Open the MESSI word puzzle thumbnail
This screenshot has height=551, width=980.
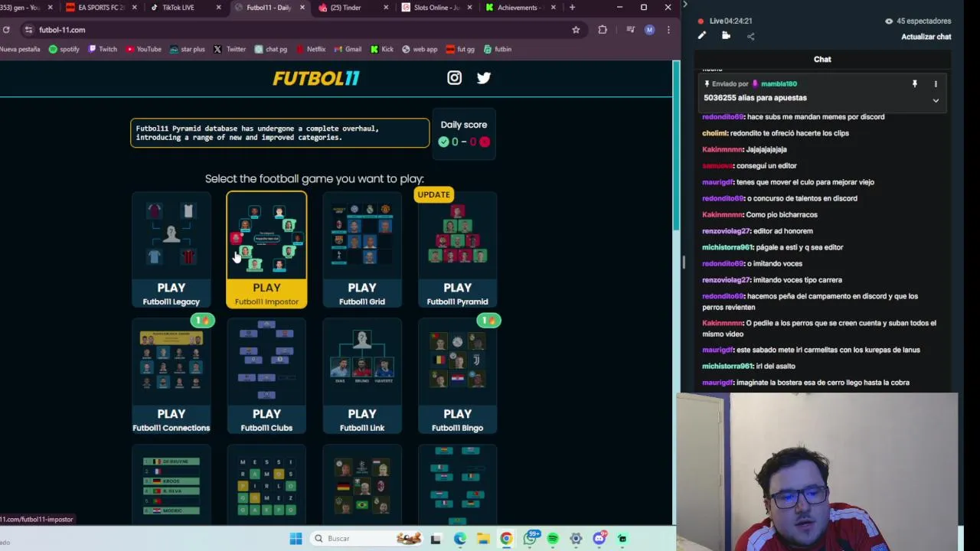(x=266, y=485)
